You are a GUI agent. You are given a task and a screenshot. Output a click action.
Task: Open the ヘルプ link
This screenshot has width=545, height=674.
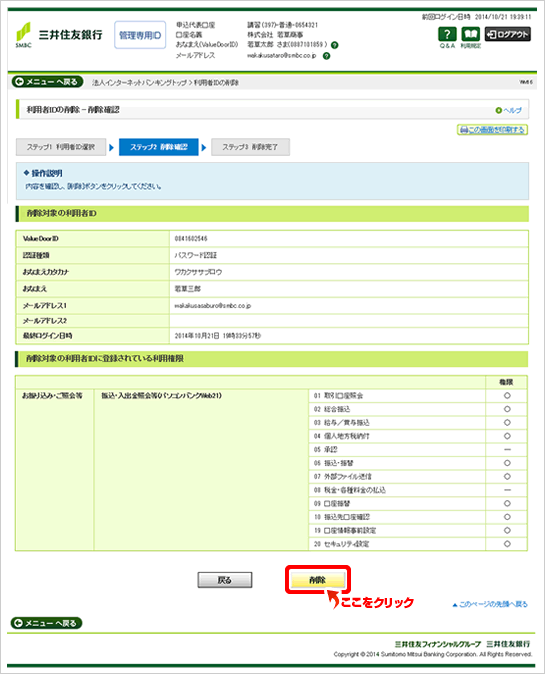point(509,110)
